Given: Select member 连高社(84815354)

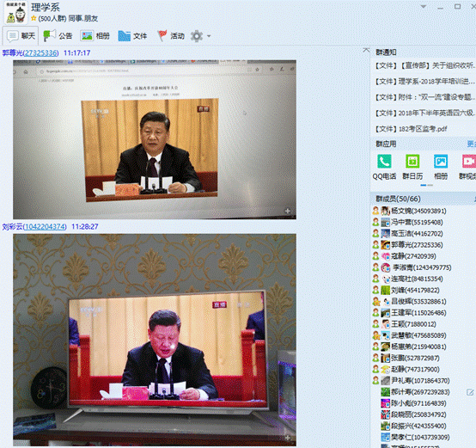Looking at the screenshot, I should (x=417, y=279).
